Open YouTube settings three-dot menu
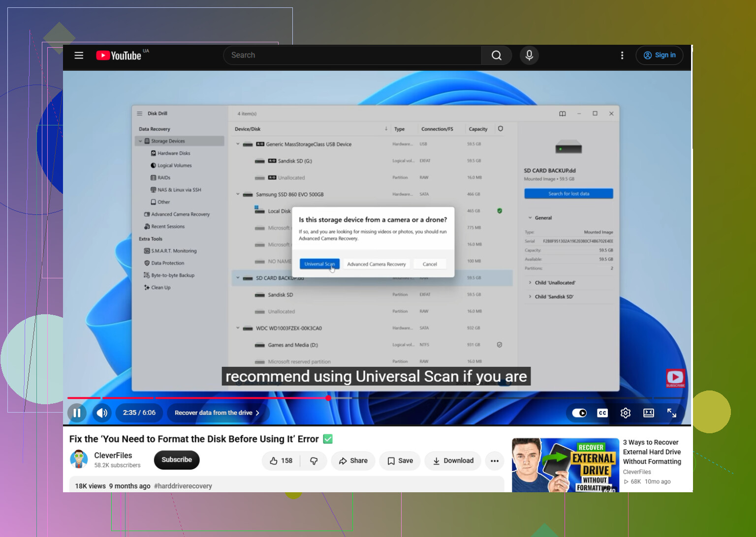 [622, 56]
